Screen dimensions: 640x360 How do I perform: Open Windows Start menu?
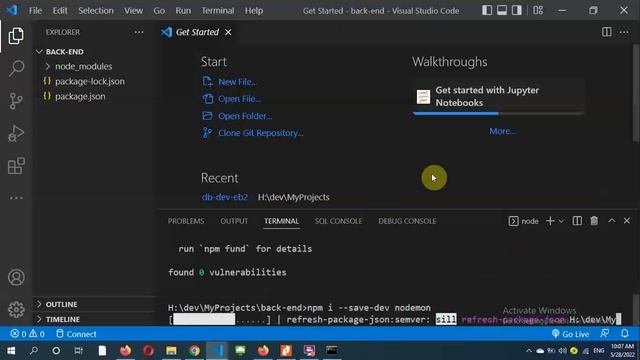pyautogui.click(x=11, y=351)
